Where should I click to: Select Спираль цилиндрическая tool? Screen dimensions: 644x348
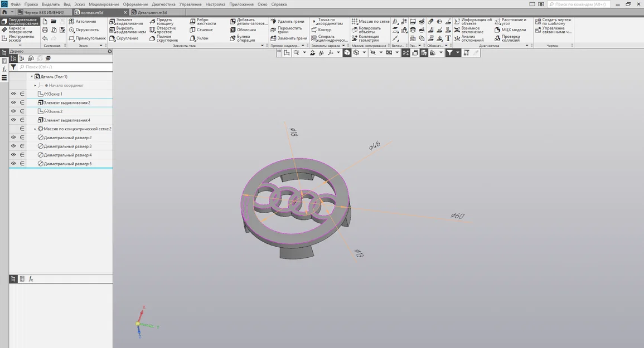330,38
